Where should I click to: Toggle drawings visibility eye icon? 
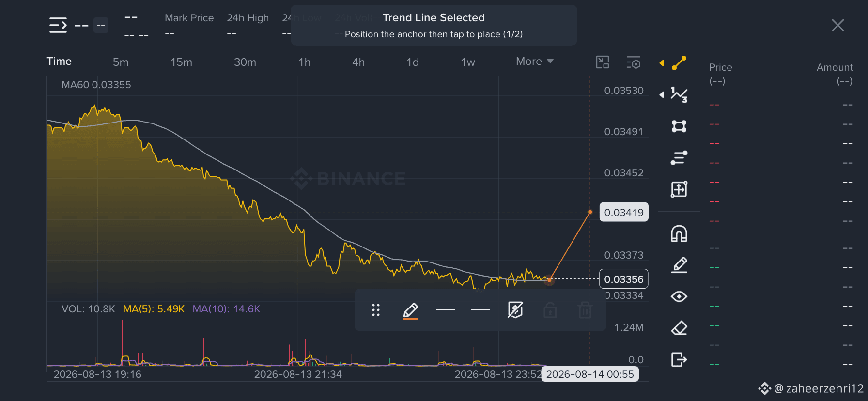(x=679, y=296)
